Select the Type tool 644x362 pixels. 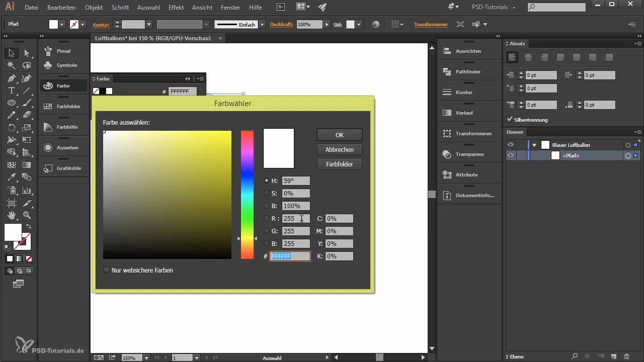coord(12,90)
